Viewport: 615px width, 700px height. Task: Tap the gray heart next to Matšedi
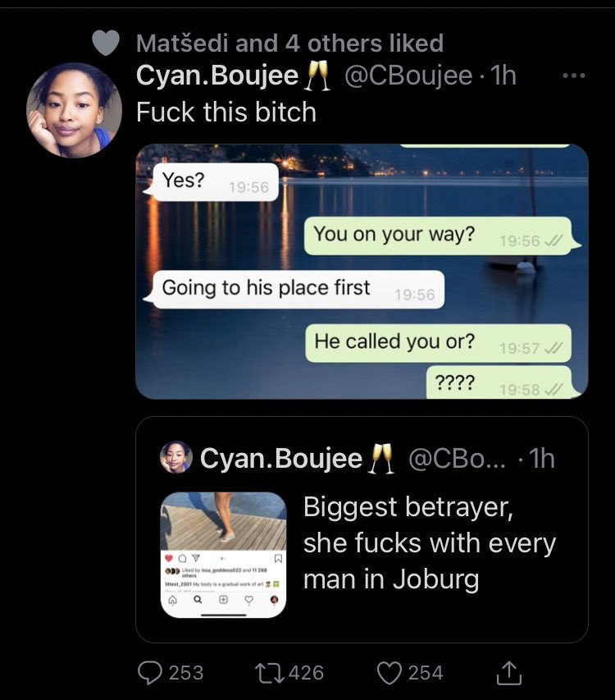coord(106,43)
